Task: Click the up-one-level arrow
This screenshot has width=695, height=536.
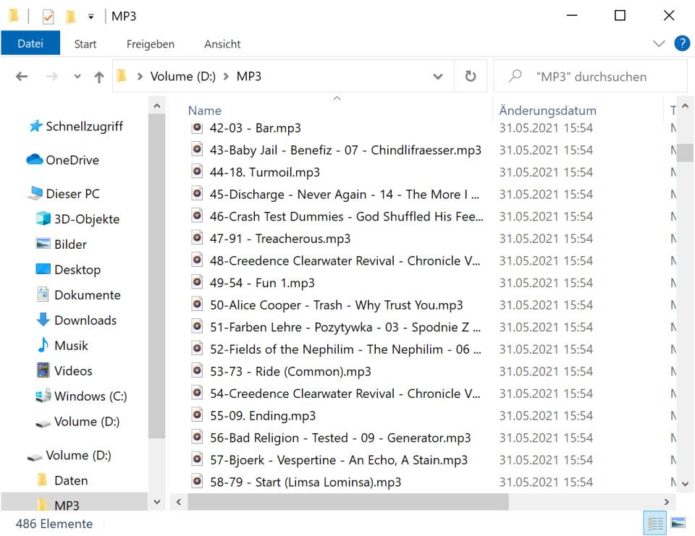Action: [x=98, y=77]
